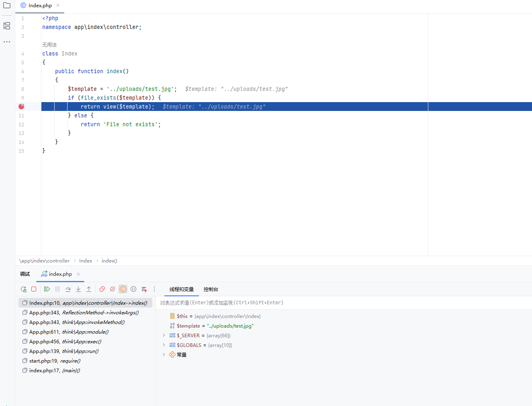Expand the $GLOBALS variable entry

(x=164, y=345)
